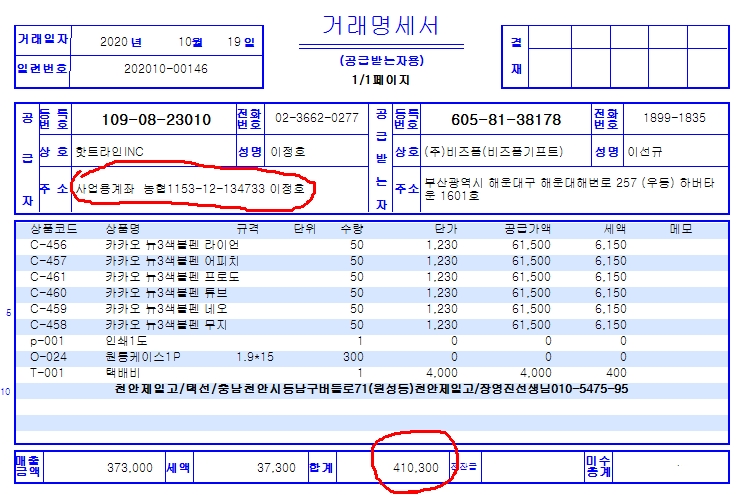Click the 상품코드 column header
753x495 pixels.
(48, 229)
